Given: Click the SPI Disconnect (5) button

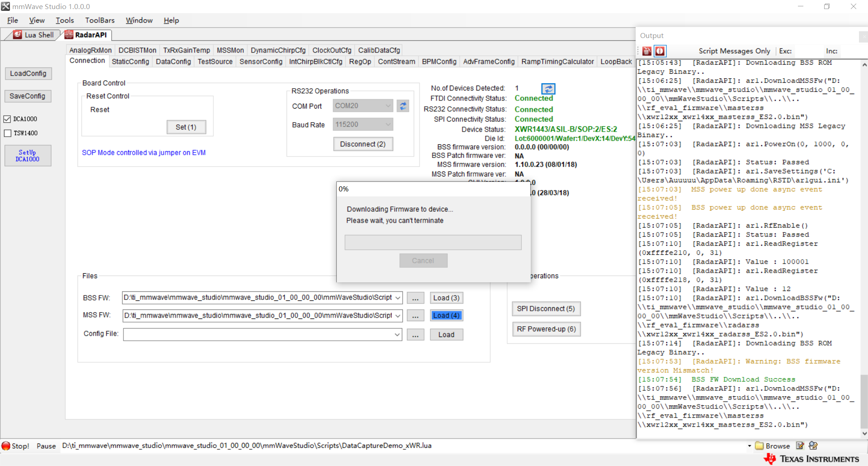Looking at the screenshot, I should [546, 309].
